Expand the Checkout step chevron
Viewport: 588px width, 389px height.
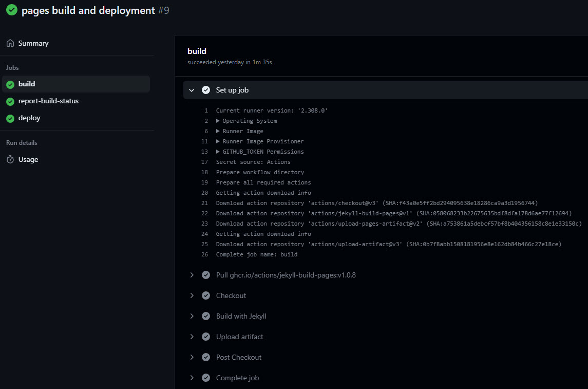[192, 295]
